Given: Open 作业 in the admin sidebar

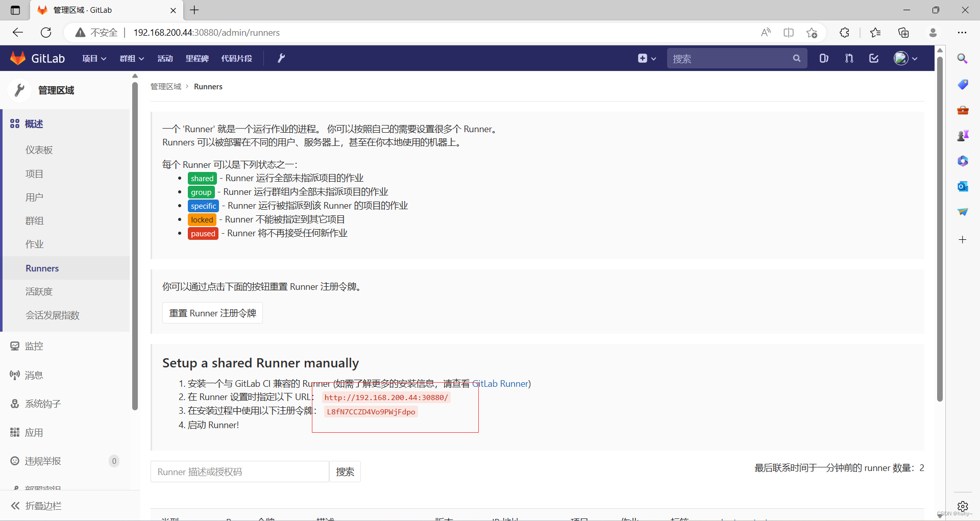Looking at the screenshot, I should click(34, 244).
